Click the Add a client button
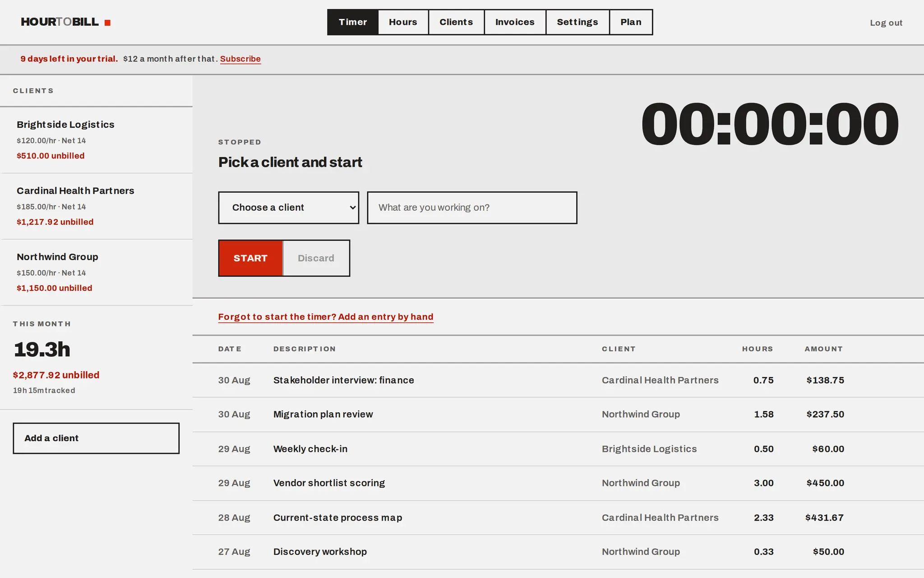This screenshot has height=578, width=924. point(96,438)
